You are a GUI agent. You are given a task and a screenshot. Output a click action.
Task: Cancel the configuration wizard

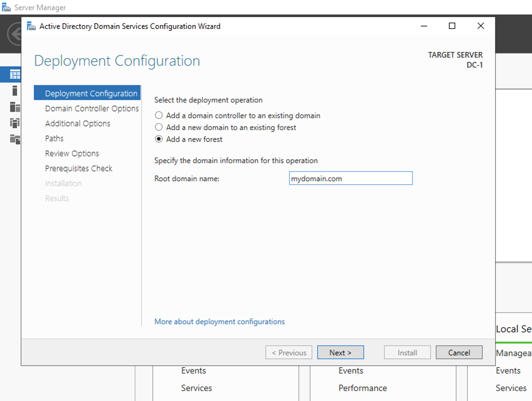[x=459, y=353]
